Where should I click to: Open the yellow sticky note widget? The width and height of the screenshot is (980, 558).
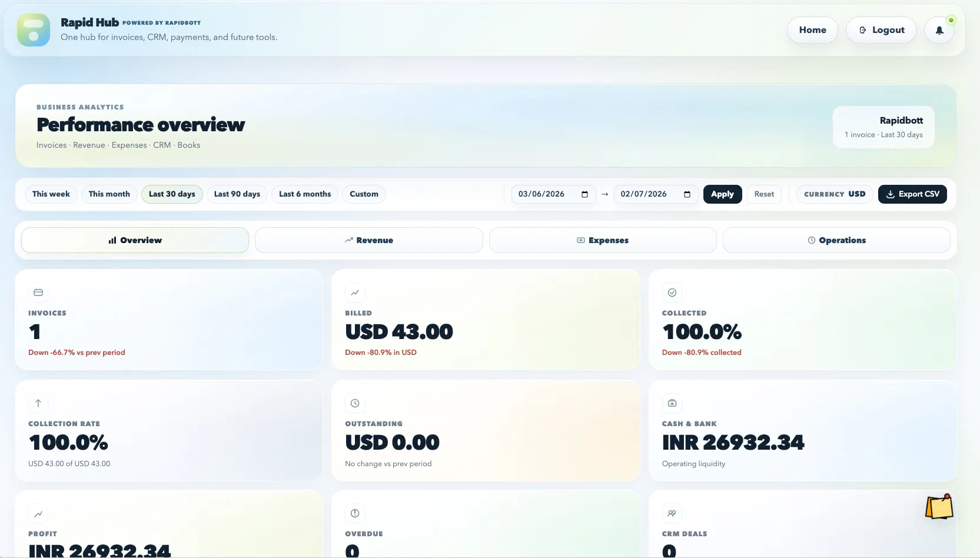point(939,507)
